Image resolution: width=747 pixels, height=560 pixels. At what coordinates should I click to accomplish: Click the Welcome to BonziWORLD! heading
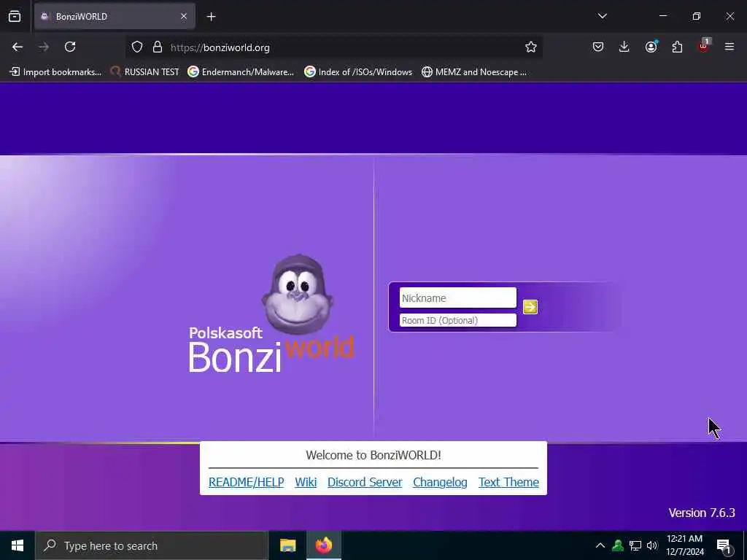pos(373,455)
